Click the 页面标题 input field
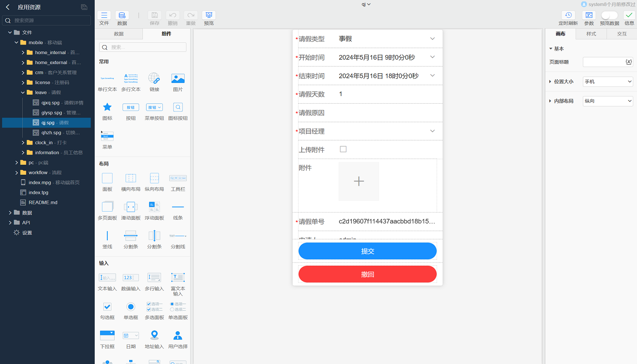 click(603, 62)
